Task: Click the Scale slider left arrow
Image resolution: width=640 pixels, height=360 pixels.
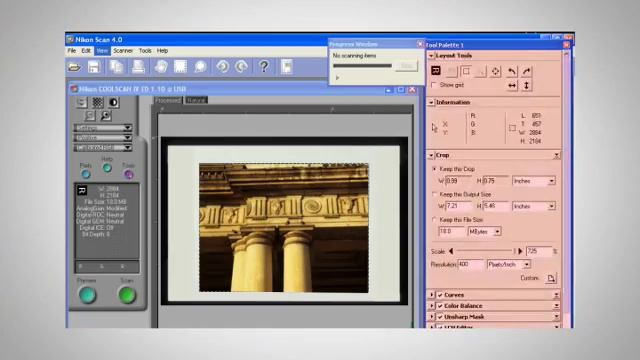Action: [x=451, y=251]
